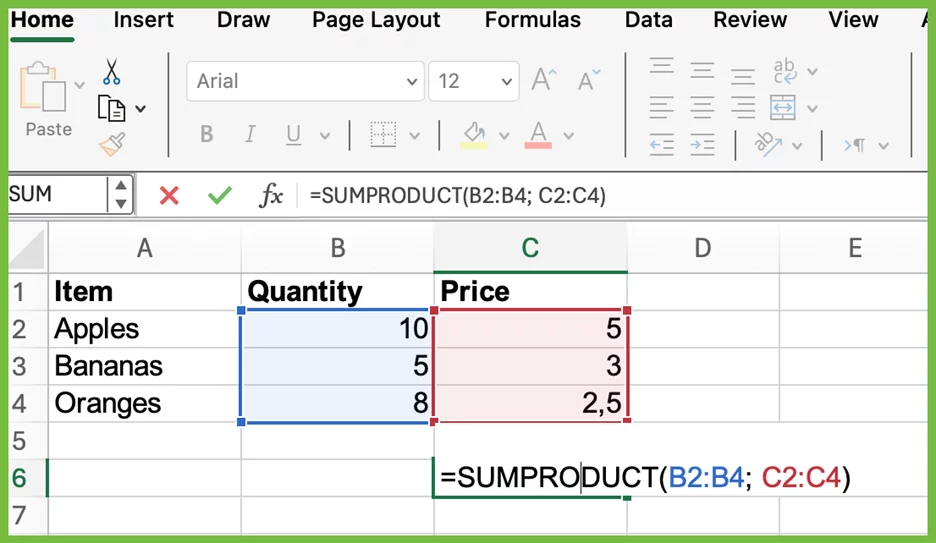Click the text direction paragraph icon
Image resolution: width=936 pixels, height=543 pixels.
point(854,145)
